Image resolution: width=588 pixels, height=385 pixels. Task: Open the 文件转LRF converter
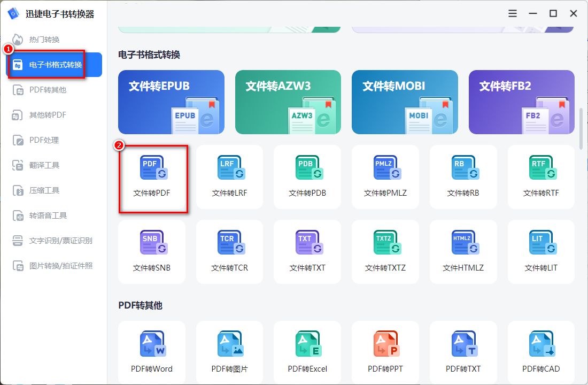tap(229, 177)
